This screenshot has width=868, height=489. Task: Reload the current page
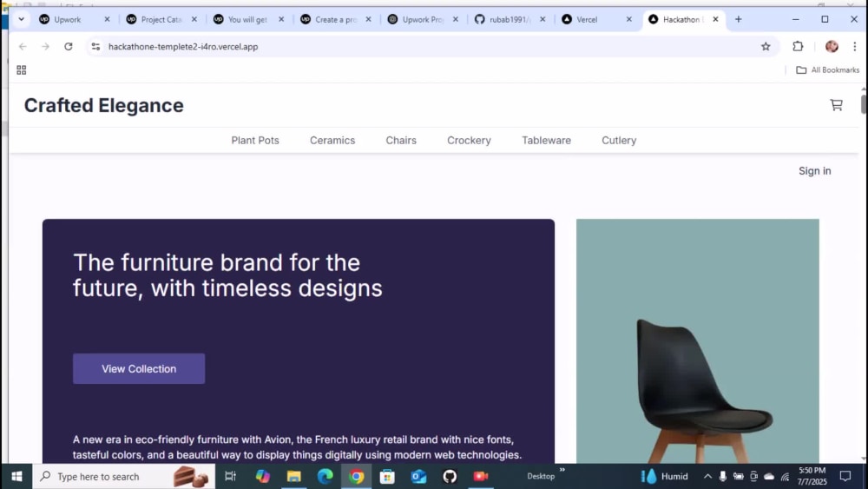68,47
